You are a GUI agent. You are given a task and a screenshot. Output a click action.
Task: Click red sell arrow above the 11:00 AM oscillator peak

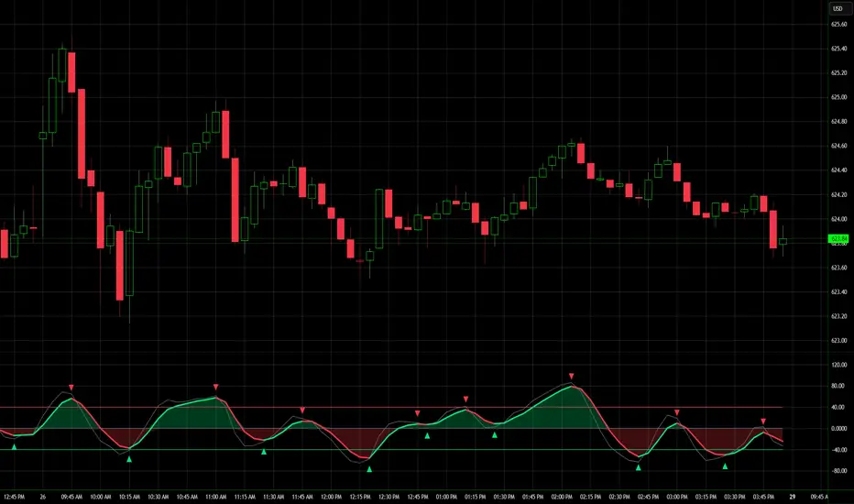215,387
